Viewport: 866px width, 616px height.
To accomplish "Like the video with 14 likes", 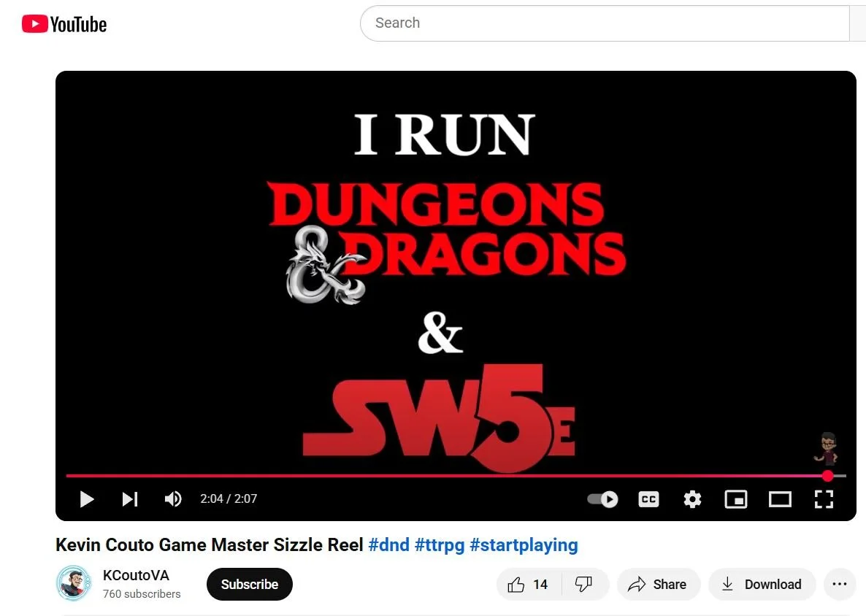I will [529, 584].
